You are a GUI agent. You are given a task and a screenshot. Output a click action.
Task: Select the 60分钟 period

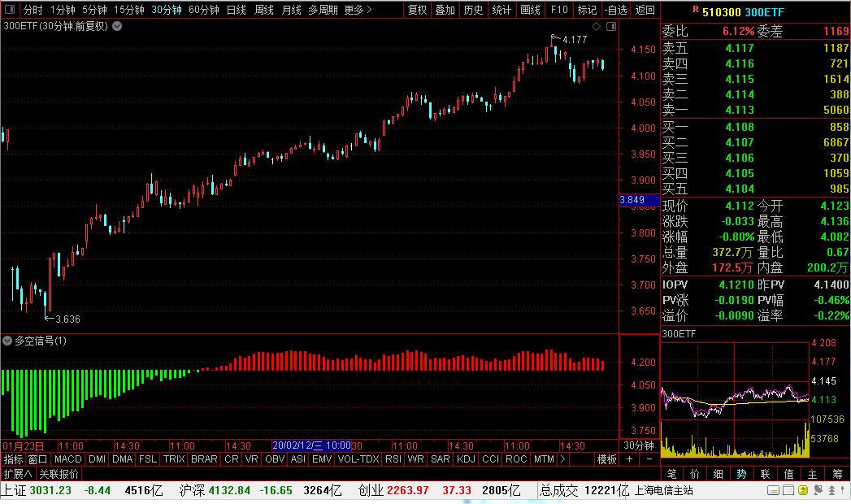[203, 10]
